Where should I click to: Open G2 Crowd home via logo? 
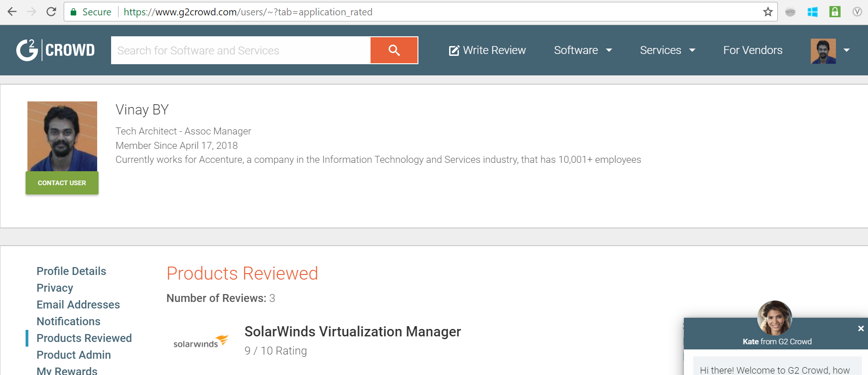pyautogui.click(x=55, y=50)
